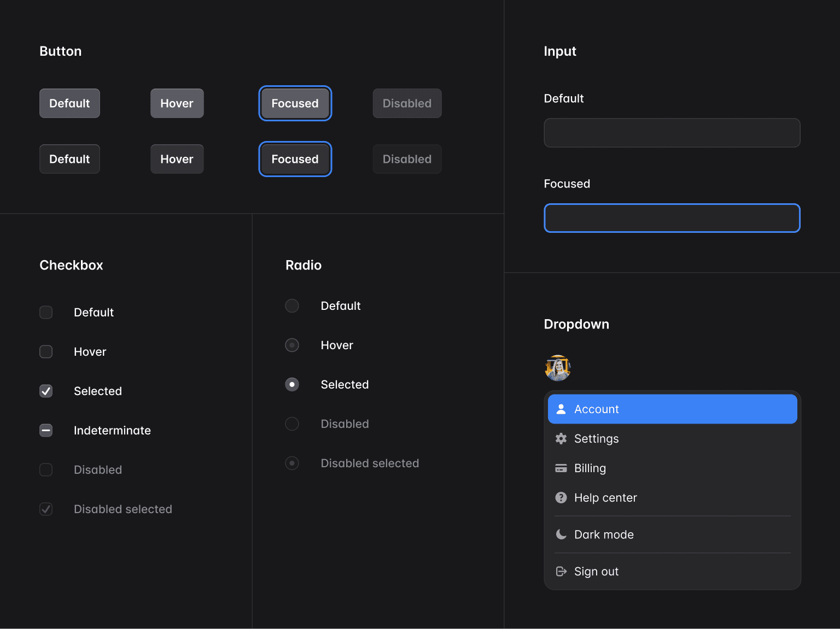Click the user avatar thumbnail
The image size is (840, 629).
558,368
